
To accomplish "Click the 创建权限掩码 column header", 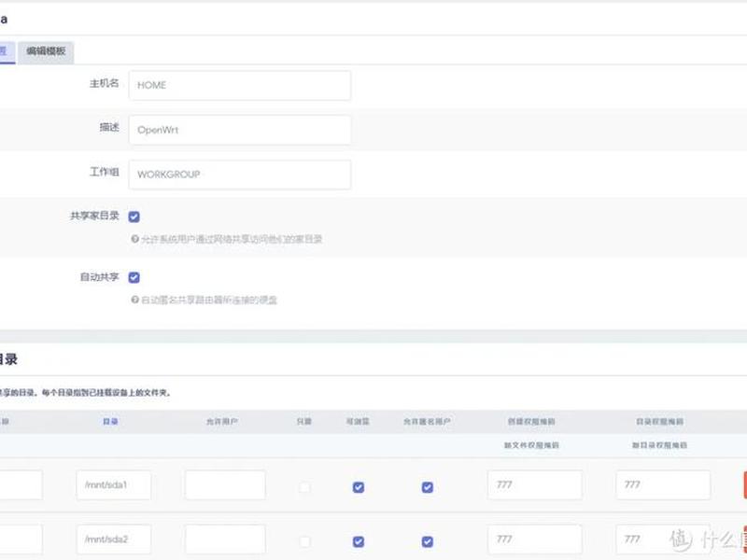I will pyautogui.click(x=531, y=422).
